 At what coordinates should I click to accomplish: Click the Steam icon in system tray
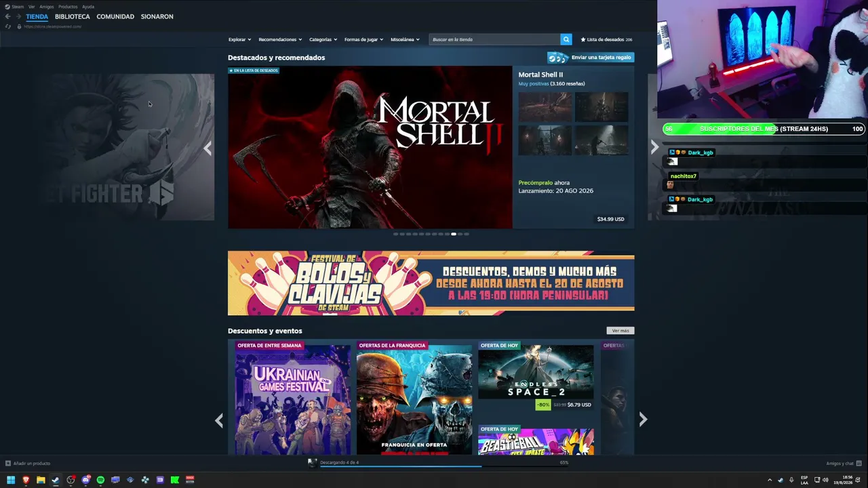click(780, 480)
